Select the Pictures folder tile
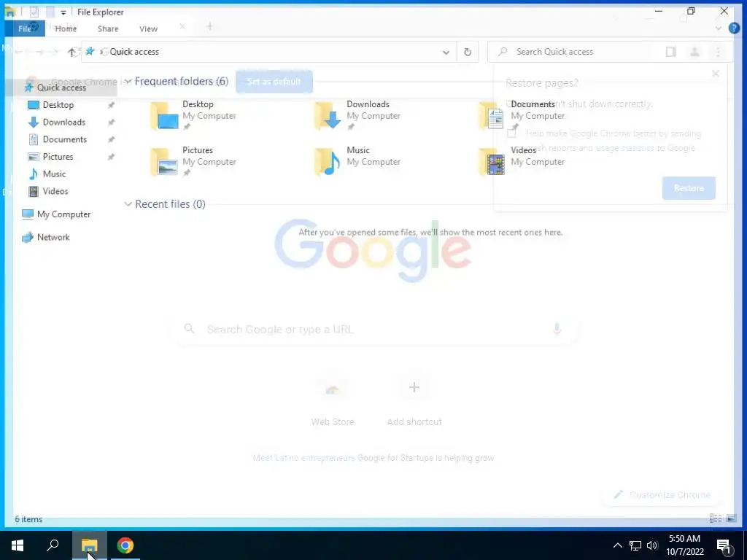The width and height of the screenshot is (747, 560). tap(193, 162)
